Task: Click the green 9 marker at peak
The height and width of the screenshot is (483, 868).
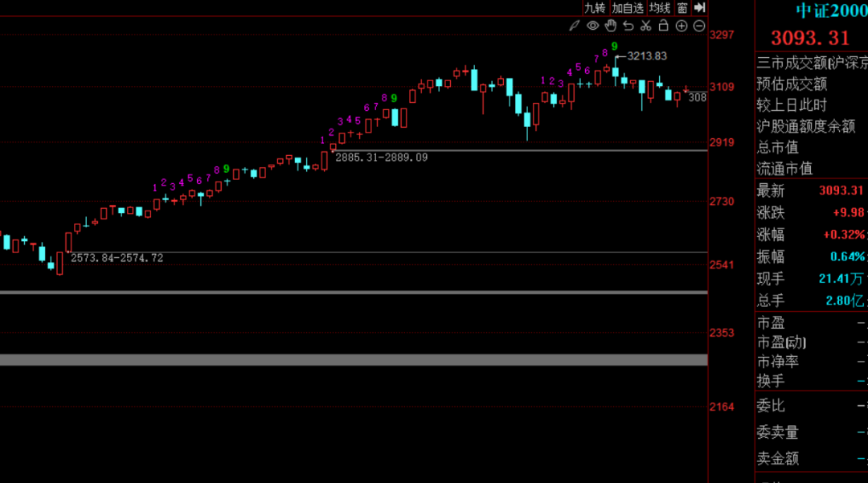Action: click(x=614, y=47)
